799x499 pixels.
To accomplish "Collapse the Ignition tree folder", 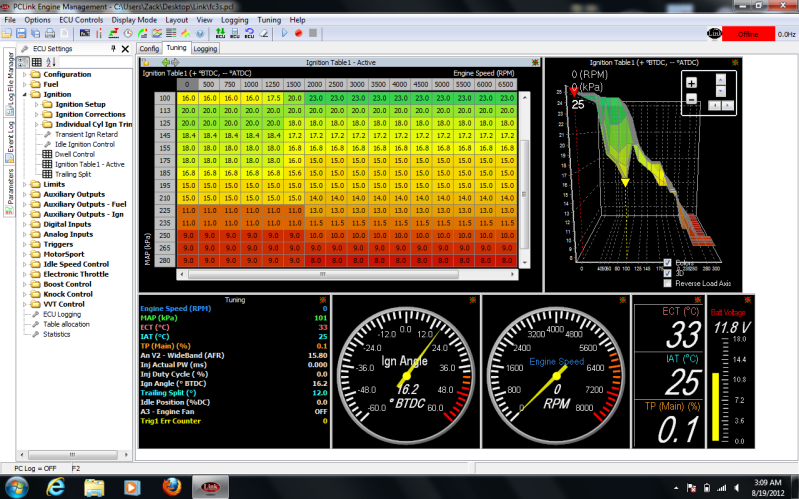I will coord(24,94).
